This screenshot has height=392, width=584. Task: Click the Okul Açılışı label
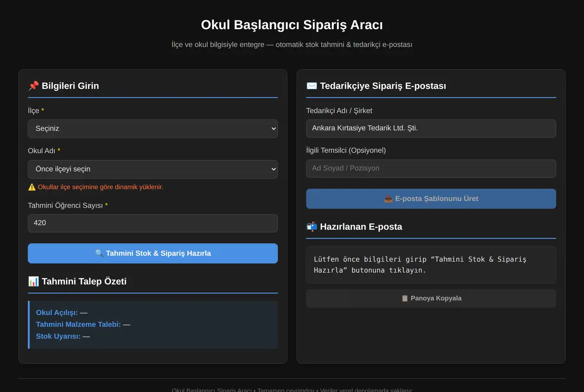click(x=57, y=313)
